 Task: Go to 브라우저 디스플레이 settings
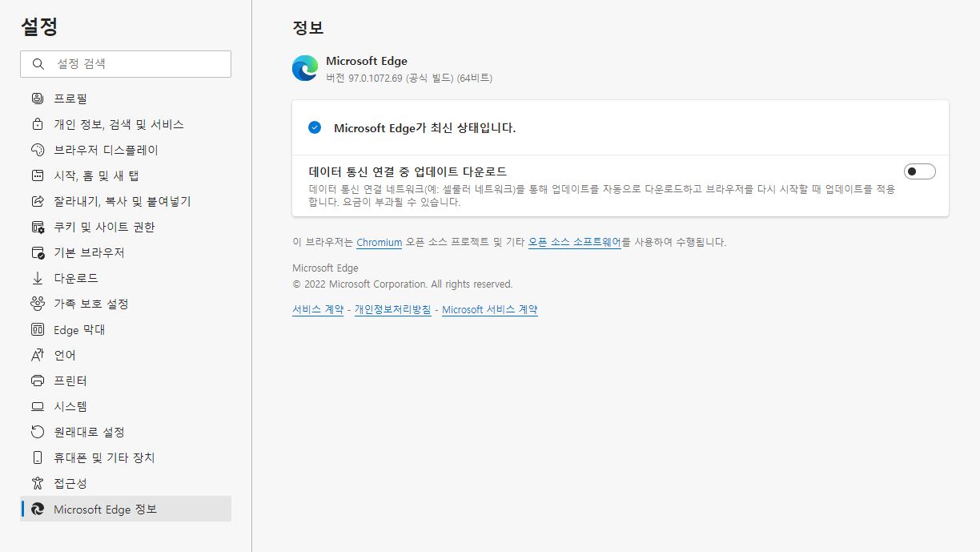126,150
